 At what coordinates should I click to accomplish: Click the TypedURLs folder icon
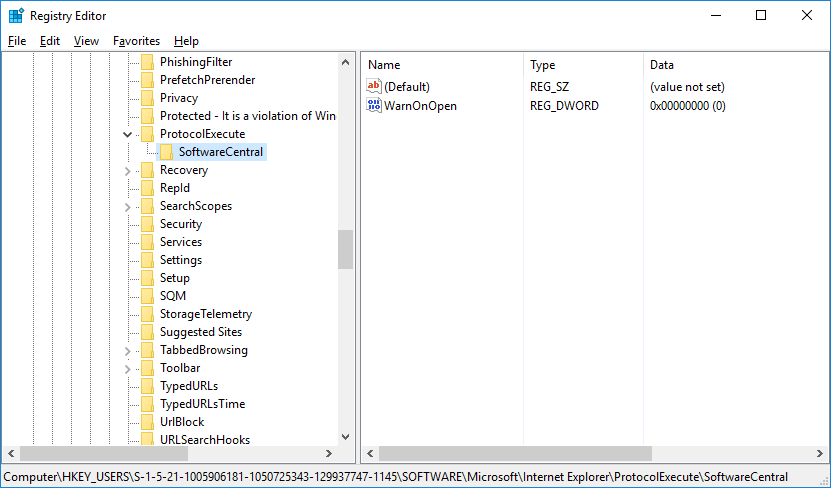point(147,386)
